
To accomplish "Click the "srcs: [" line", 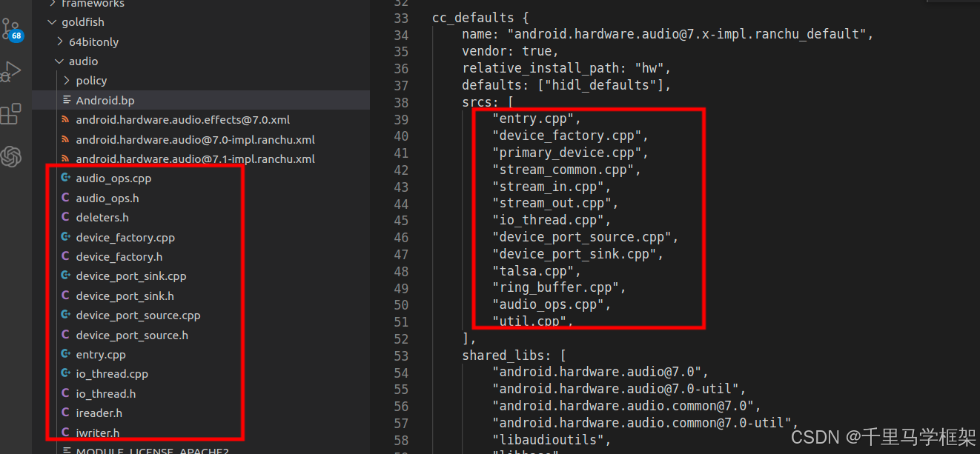I will (x=489, y=102).
